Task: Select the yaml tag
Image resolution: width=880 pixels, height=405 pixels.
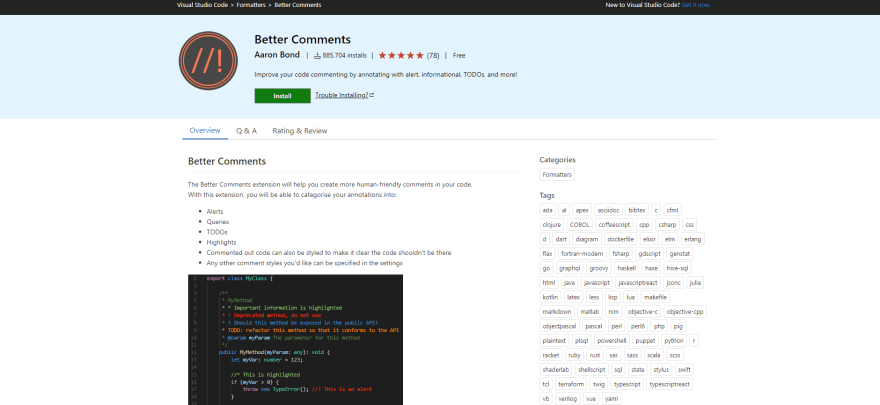Action: pyautogui.click(x=611, y=399)
